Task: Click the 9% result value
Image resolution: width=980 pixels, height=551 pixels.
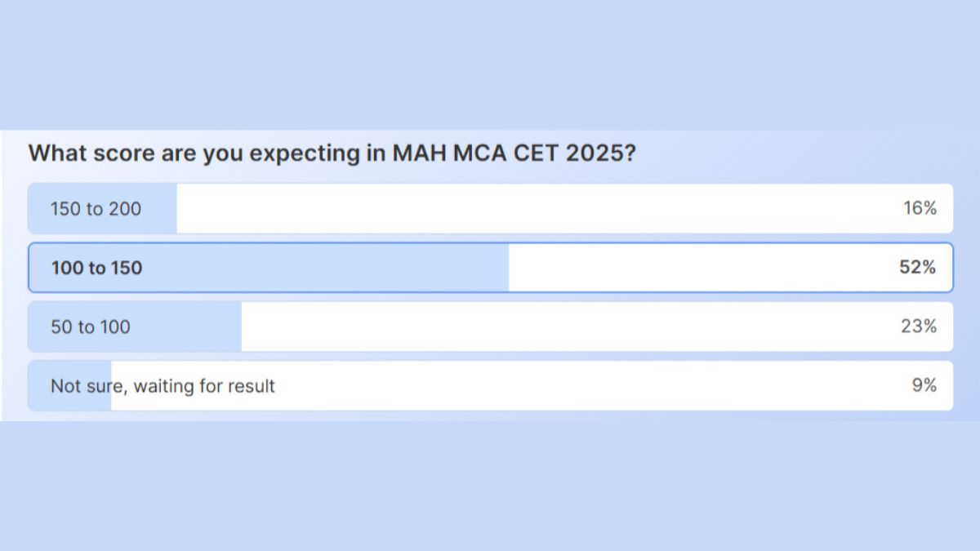Action: [924, 385]
